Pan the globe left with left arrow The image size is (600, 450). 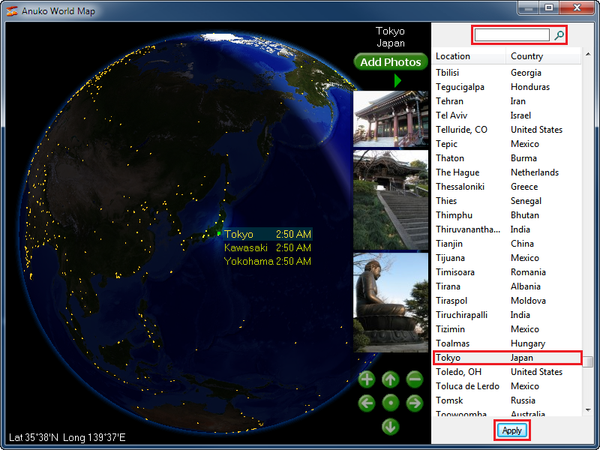367,403
